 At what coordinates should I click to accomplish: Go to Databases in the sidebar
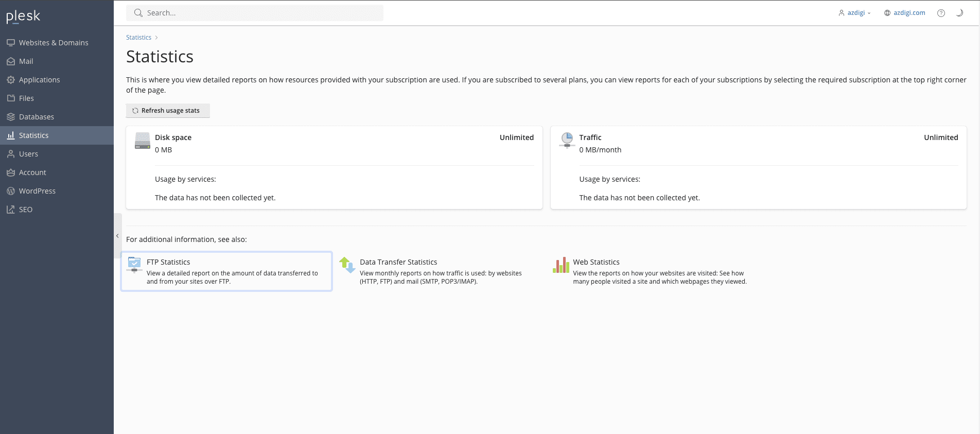(36, 117)
